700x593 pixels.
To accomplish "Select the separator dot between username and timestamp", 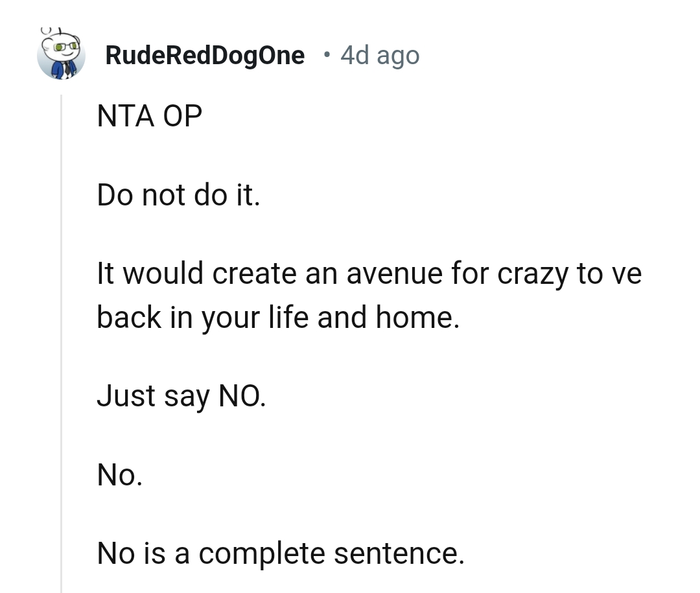I will [x=327, y=56].
